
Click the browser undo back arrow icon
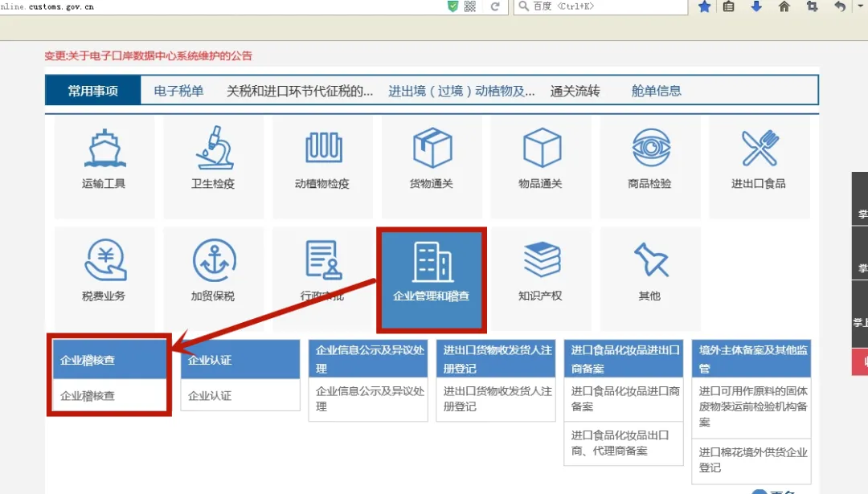[840, 6]
